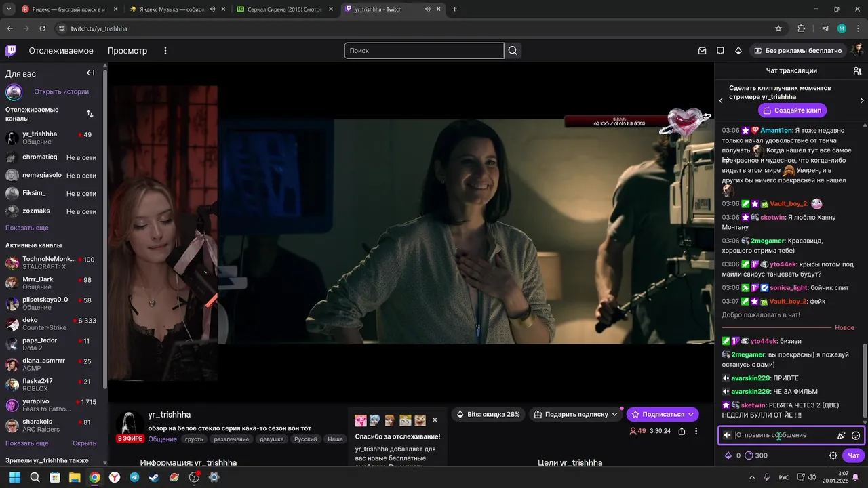Open the Отслеживаемое navigation item
Screen dimensions: 868x488
61,51
